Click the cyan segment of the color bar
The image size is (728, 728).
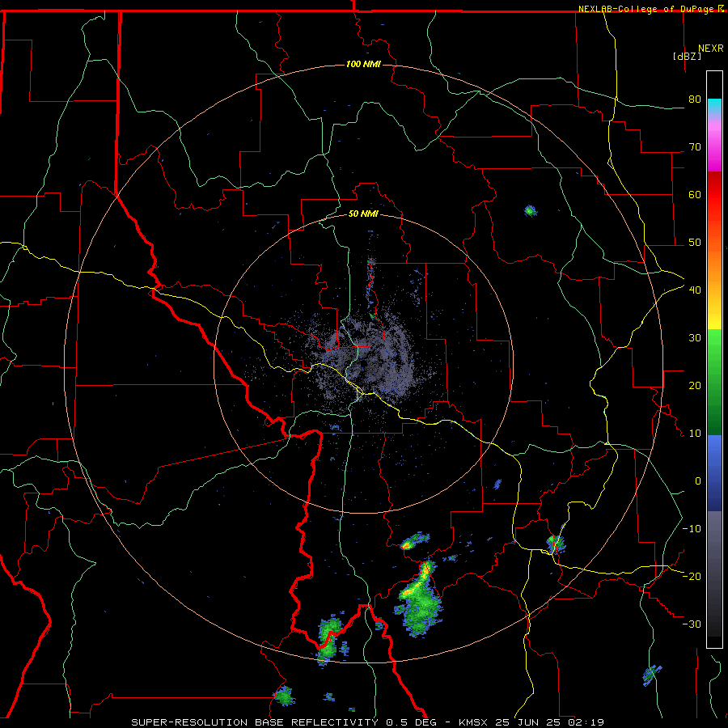(x=714, y=107)
